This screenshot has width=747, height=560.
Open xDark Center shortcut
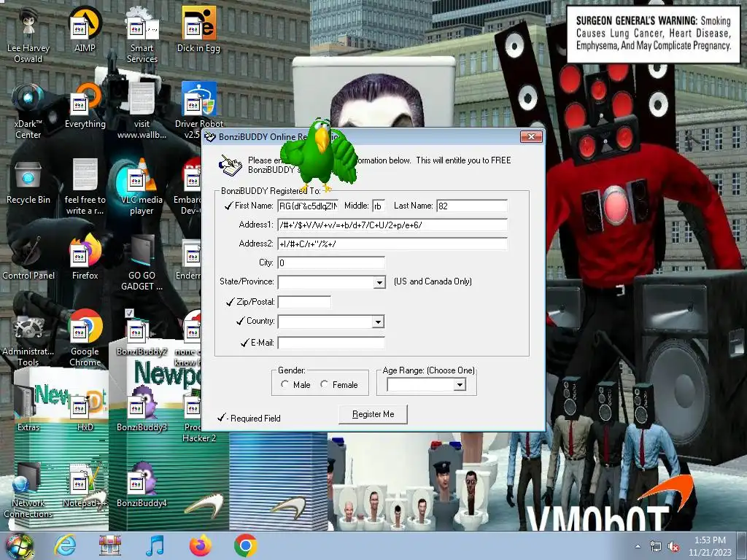pos(28,111)
